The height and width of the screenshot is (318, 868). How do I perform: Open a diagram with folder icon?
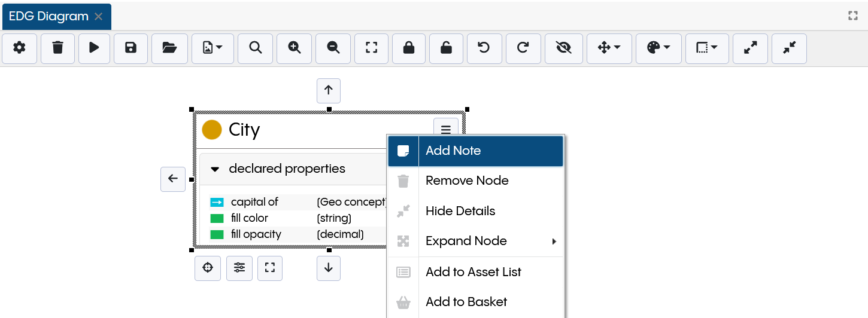click(x=169, y=48)
